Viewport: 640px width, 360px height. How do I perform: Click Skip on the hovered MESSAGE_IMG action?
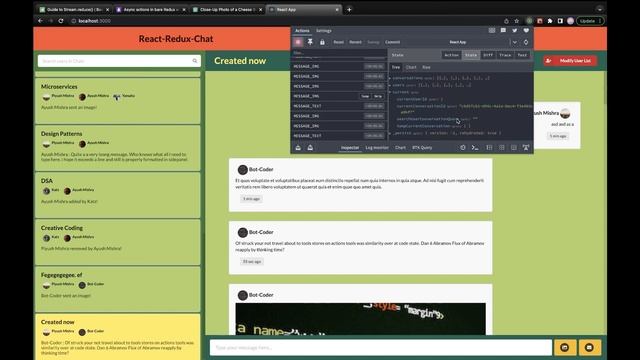tap(378, 96)
